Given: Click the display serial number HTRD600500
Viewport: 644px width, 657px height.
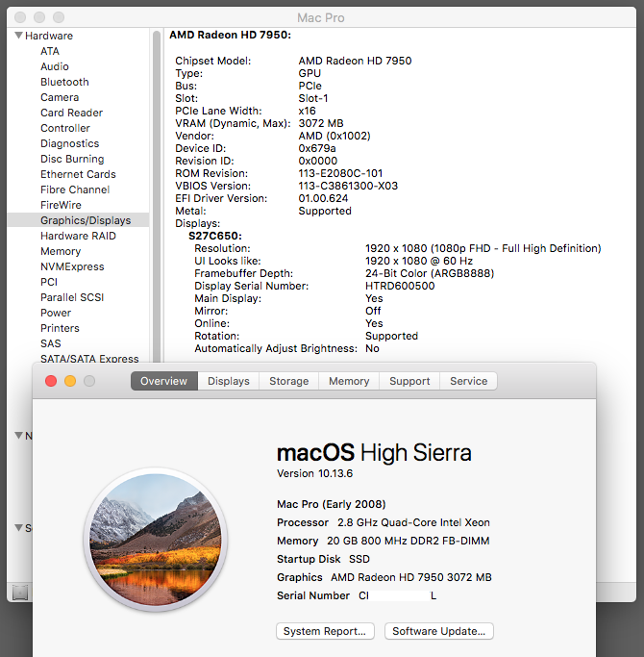Looking at the screenshot, I should [x=400, y=287].
